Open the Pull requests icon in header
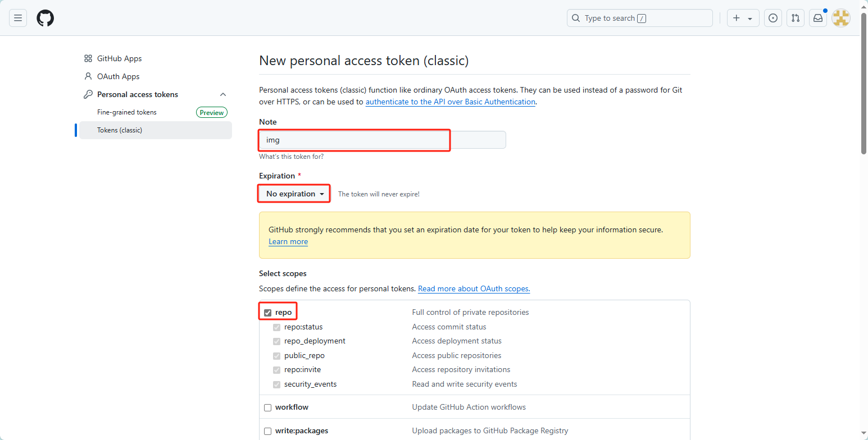Screen dimensions: 868x440 point(796,18)
